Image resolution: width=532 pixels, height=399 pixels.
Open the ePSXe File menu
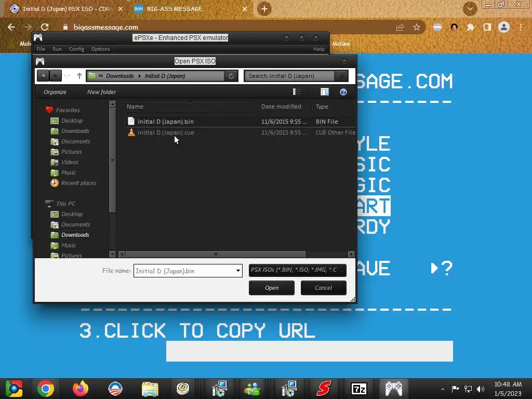[41, 49]
